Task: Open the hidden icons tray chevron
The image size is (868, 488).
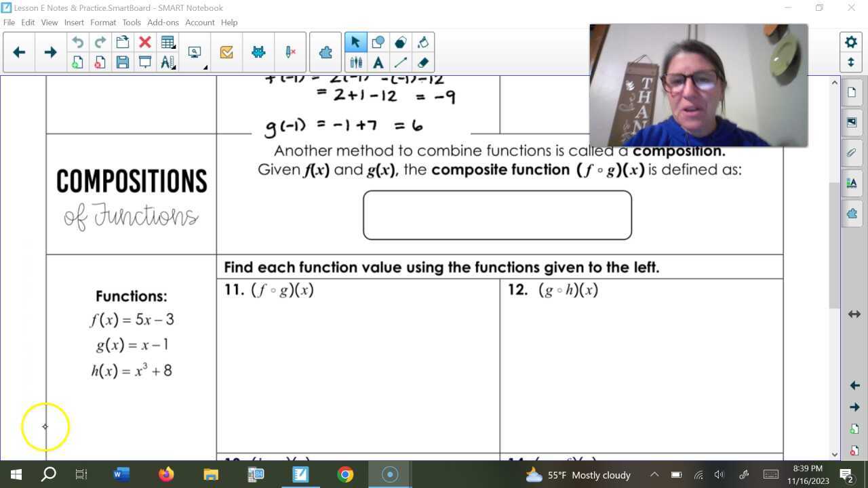Action: [654, 474]
